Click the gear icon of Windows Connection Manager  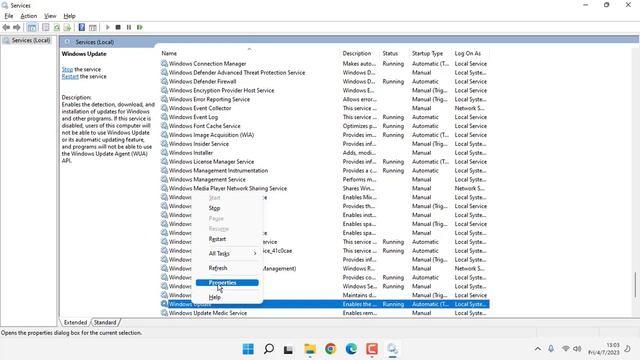164,63
